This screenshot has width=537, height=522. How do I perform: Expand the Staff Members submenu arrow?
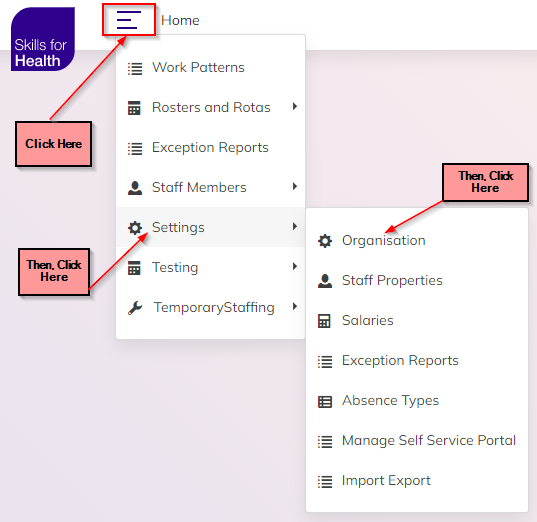point(295,187)
